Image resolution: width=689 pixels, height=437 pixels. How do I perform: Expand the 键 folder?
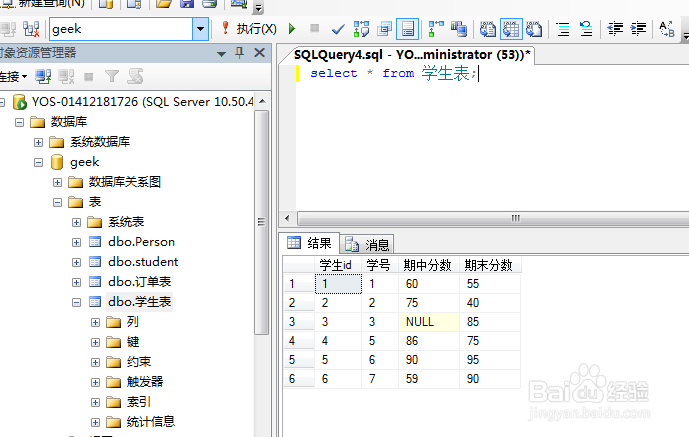tap(95, 342)
